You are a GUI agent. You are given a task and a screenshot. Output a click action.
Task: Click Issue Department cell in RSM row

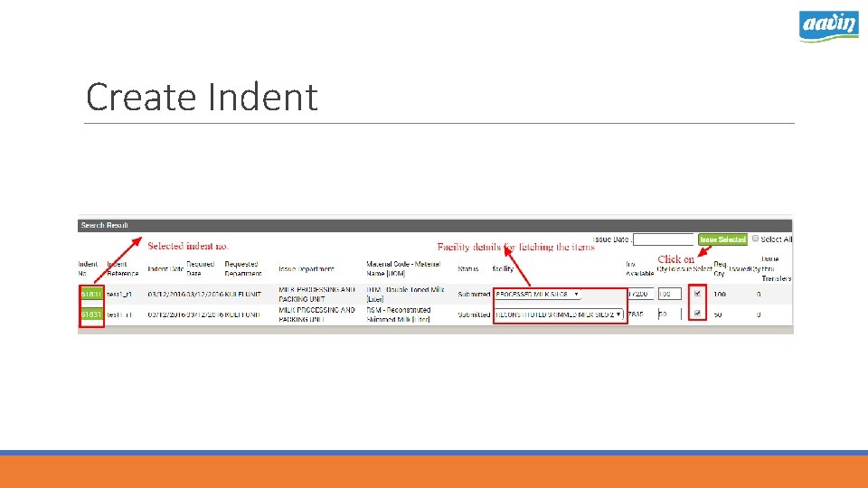(316, 314)
